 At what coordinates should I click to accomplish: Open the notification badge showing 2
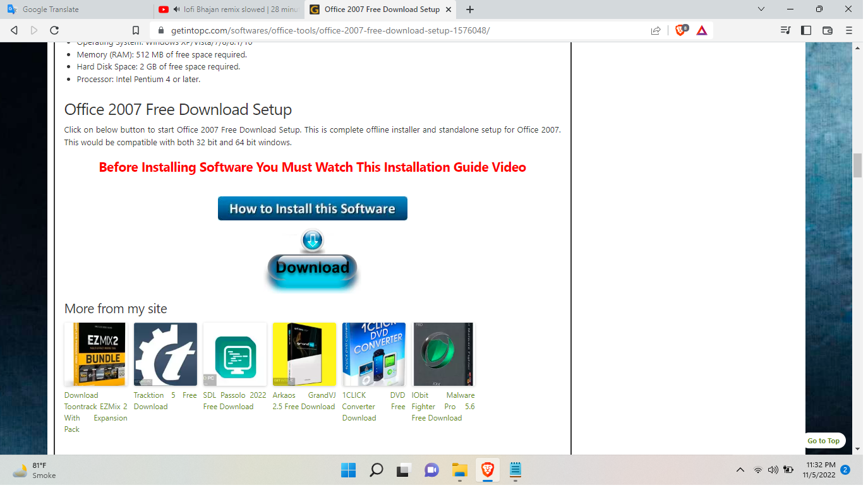845,470
